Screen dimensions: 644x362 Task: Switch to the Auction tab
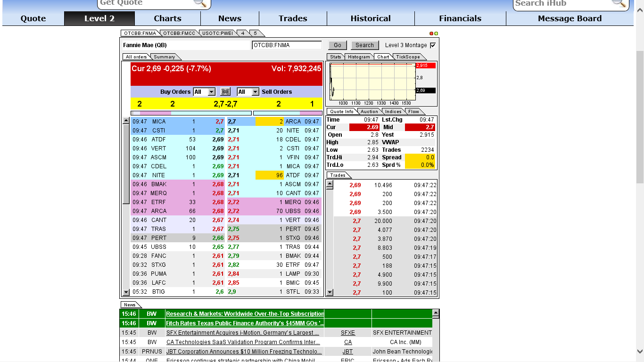(370, 111)
